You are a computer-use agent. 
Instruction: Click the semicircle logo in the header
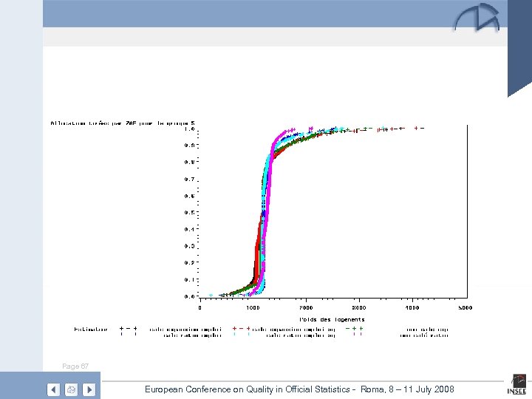coord(477,17)
